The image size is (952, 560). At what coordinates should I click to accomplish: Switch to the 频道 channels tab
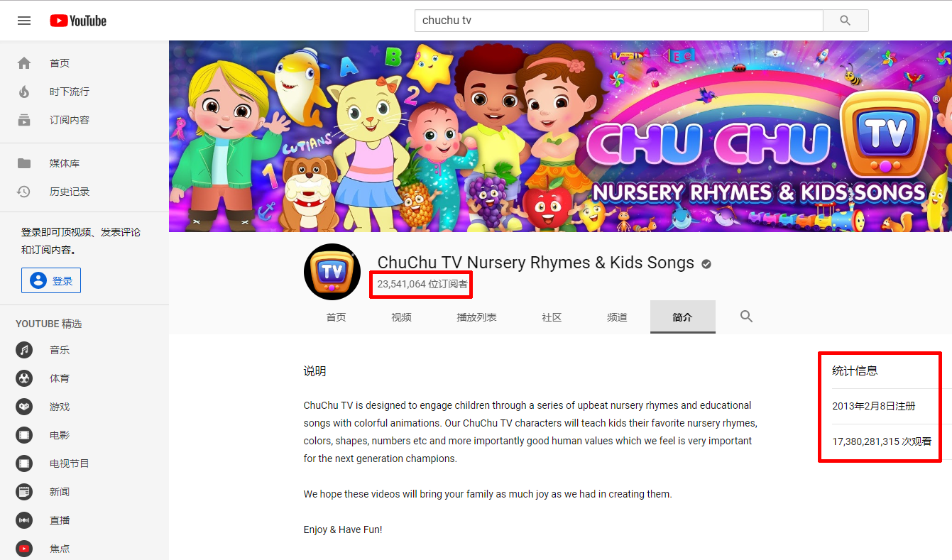(x=617, y=317)
